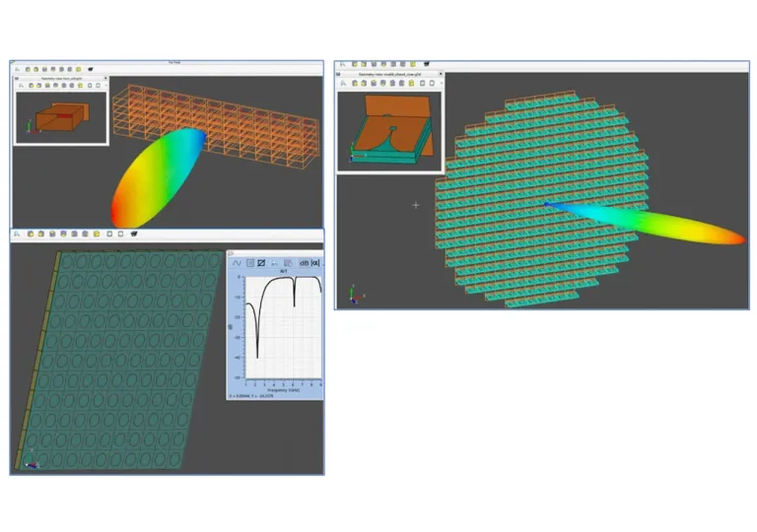This screenshot has width=757, height=532.
Task: Select the rainbow beam lobe from the circular array
Action: coord(647,222)
